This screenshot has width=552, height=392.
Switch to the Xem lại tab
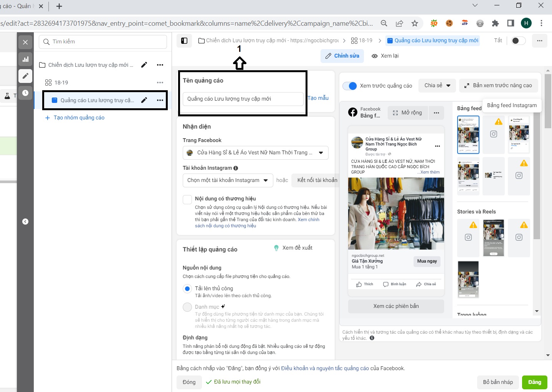(385, 56)
